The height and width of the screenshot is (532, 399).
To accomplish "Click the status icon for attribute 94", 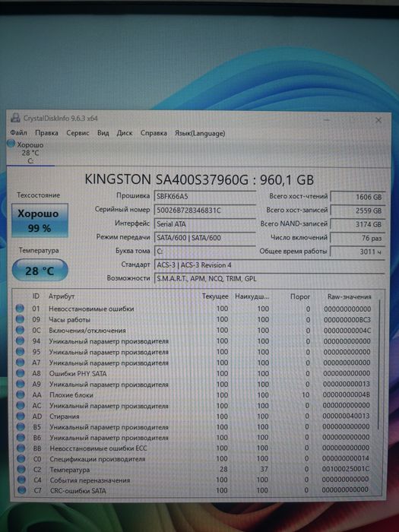I will [21, 340].
